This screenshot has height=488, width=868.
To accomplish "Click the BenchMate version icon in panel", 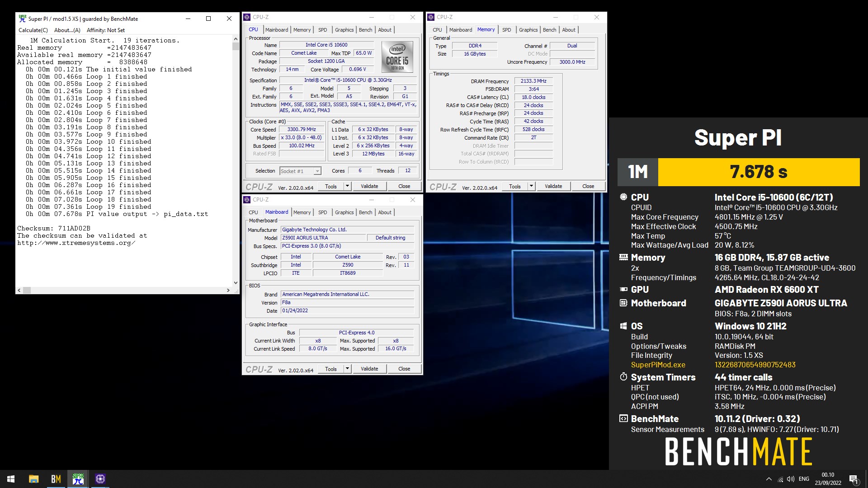I will coord(623,418).
